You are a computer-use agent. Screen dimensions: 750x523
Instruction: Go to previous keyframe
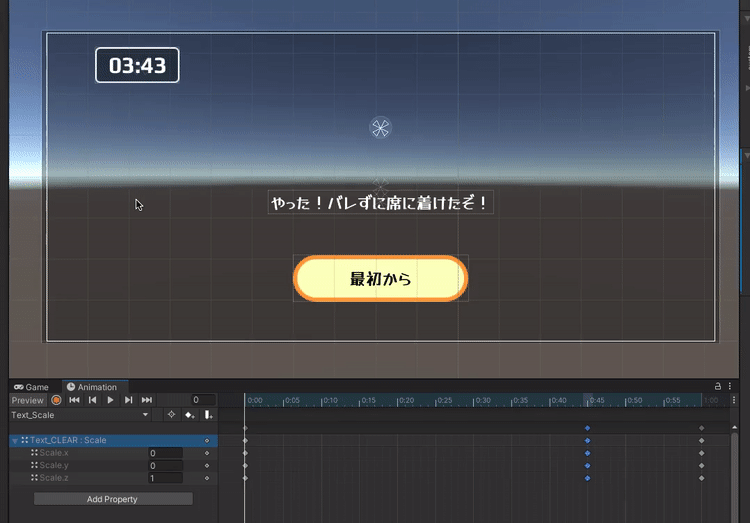[x=92, y=400]
